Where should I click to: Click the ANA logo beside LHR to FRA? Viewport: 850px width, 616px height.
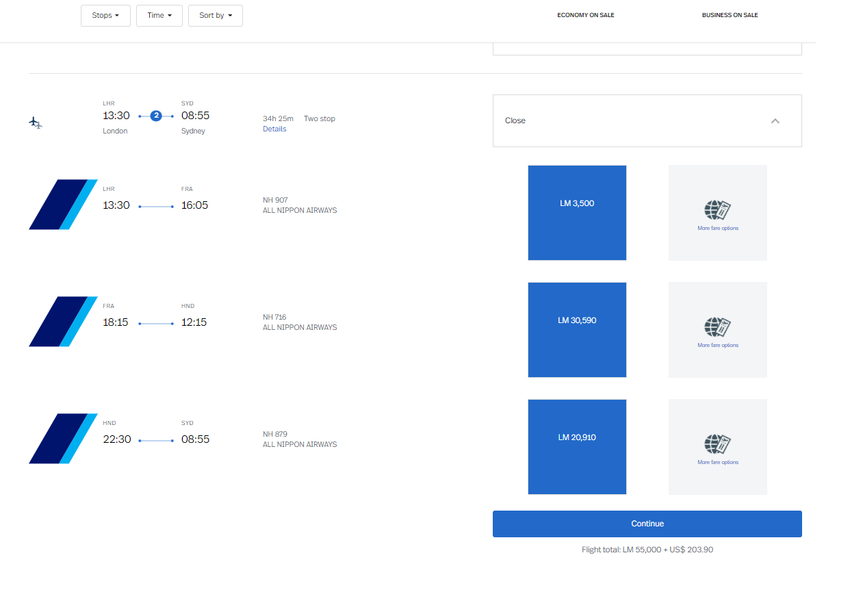[x=63, y=204]
